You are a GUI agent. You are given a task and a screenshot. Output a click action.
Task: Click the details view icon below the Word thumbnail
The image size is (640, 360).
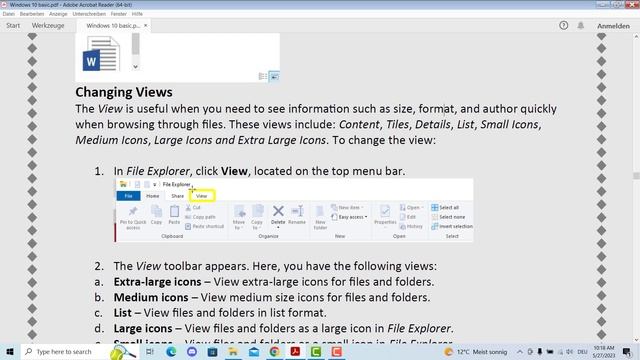[262, 76]
